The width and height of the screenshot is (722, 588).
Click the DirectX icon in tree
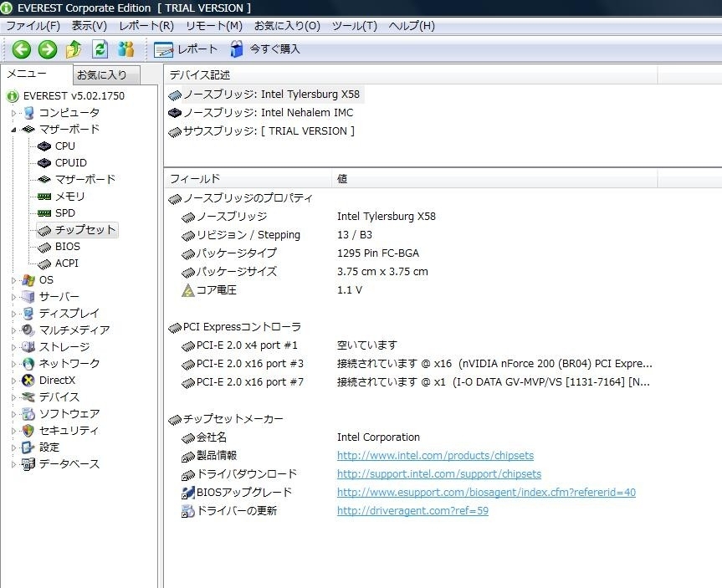(x=28, y=381)
